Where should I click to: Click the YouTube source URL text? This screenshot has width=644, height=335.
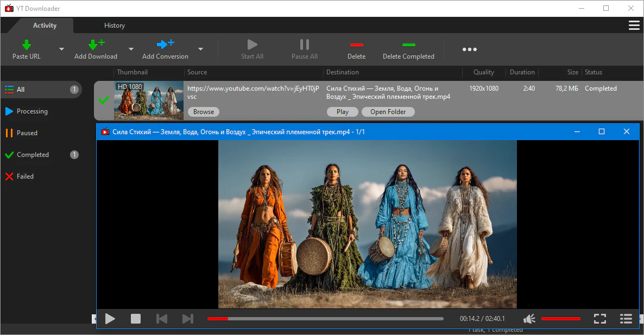pos(253,92)
